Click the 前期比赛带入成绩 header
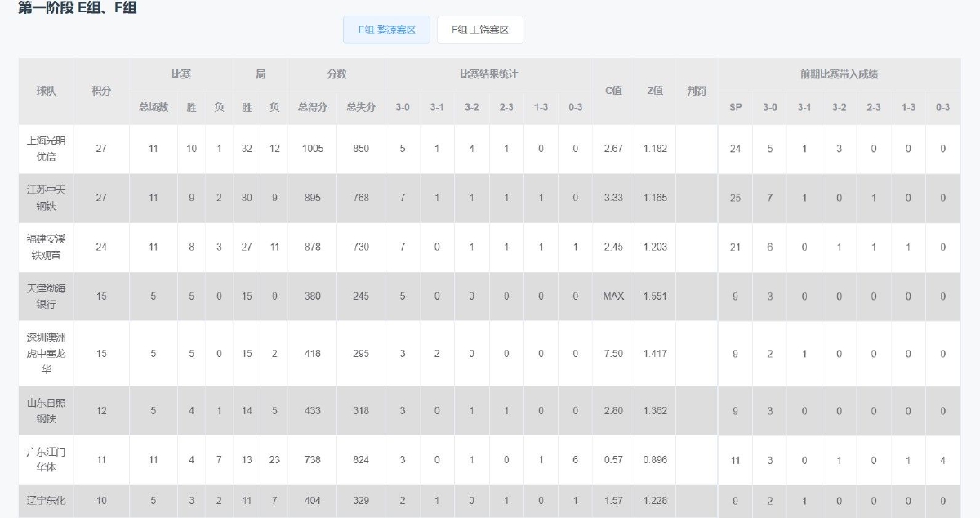980x518 pixels. click(x=839, y=74)
